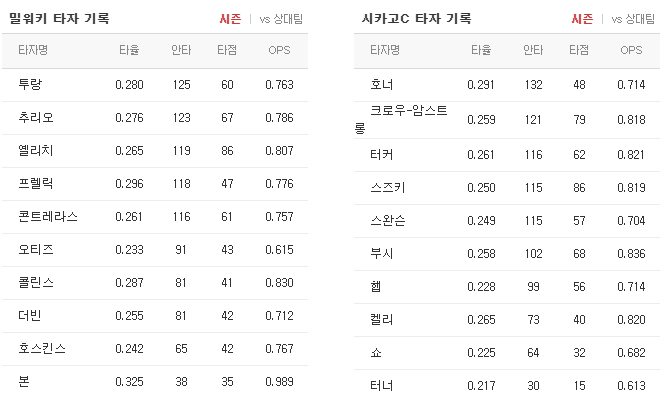Click 타율 column header in 밀워키 table
The image size is (663, 408).
[x=129, y=50]
